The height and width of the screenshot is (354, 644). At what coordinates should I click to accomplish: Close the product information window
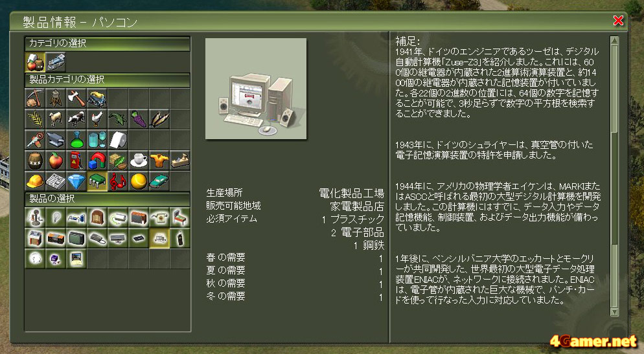618,21
